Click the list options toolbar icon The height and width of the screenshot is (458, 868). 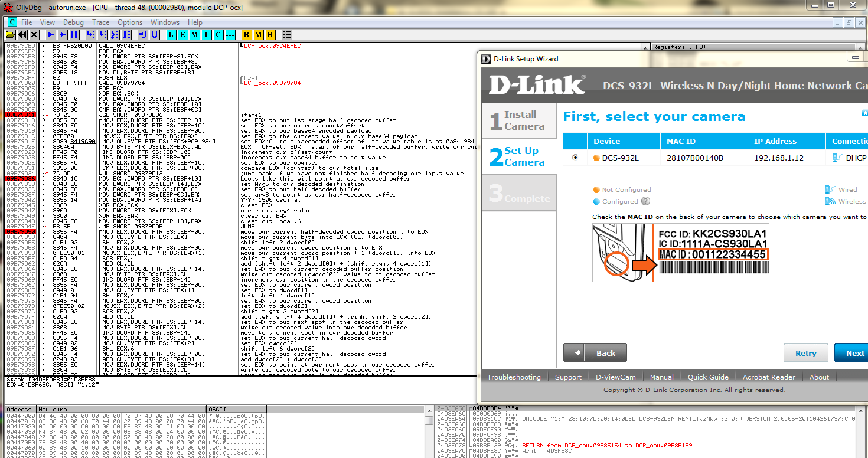tap(287, 35)
